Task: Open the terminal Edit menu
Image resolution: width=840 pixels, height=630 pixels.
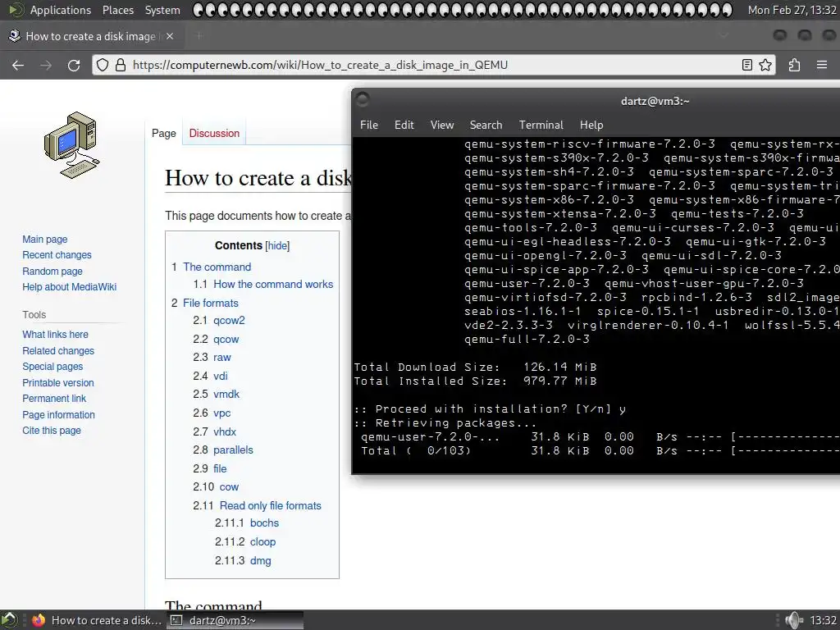Action: tap(404, 125)
